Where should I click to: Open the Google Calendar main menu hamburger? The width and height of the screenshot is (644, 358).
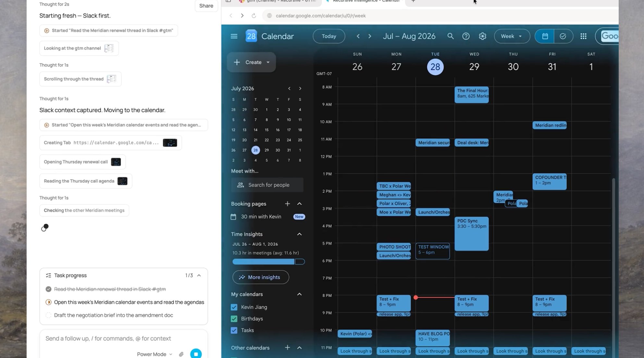point(234,36)
